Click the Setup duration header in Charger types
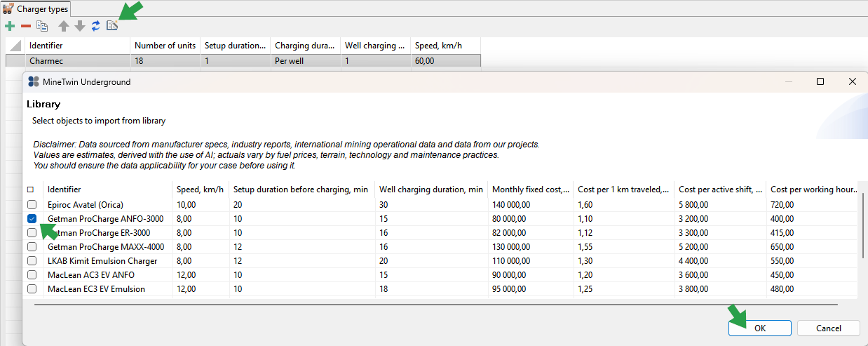Screen dimensions: 868x346 (x=236, y=46)
